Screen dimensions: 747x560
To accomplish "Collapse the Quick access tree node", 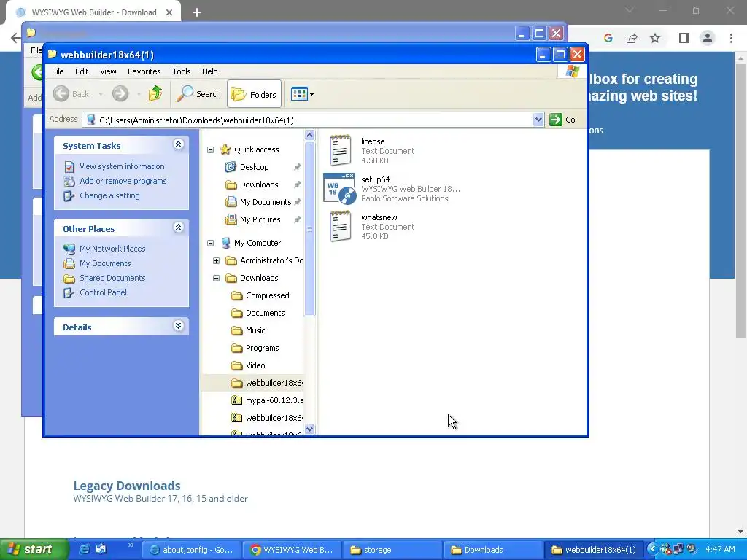I will tap(210, 149).
